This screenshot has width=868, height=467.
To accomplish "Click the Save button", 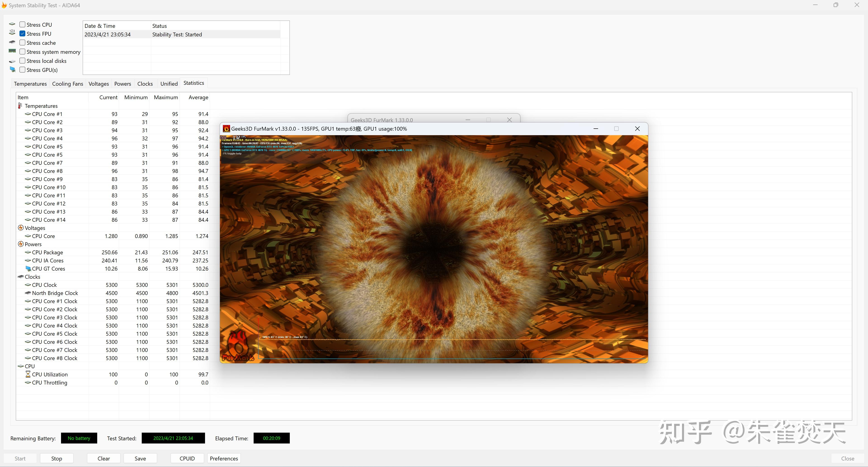I will coord(140,458).
